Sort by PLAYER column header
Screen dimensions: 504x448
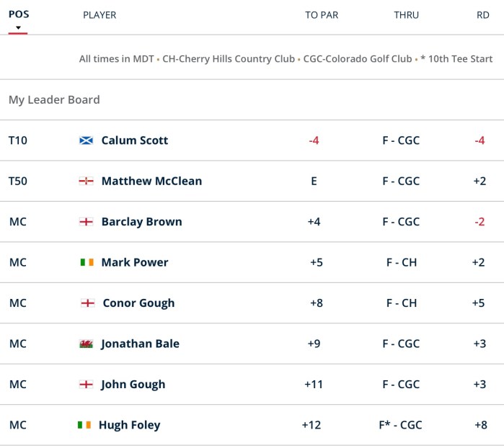[100, 15]
